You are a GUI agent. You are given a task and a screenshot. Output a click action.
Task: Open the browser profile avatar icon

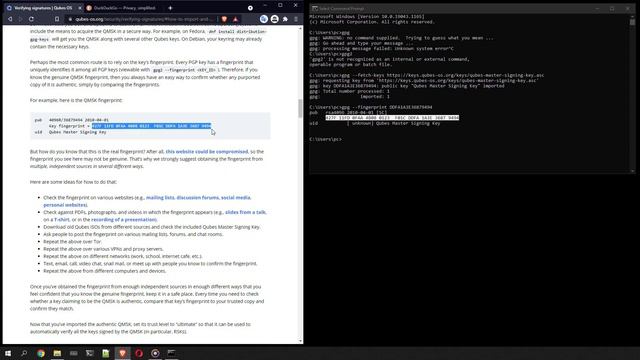click(x=275, y=19)
